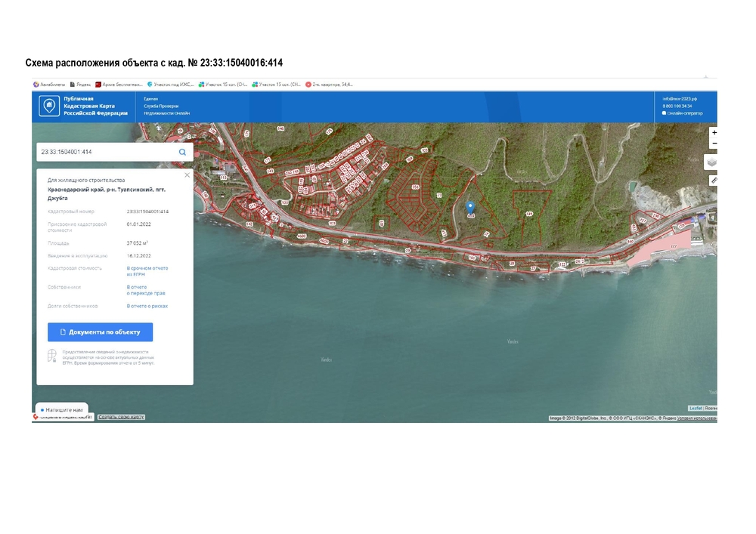The width and height of the screenshot is (756, 534).
Task: Click the cadastral map logo icon
Action: (x=48, y=106)
